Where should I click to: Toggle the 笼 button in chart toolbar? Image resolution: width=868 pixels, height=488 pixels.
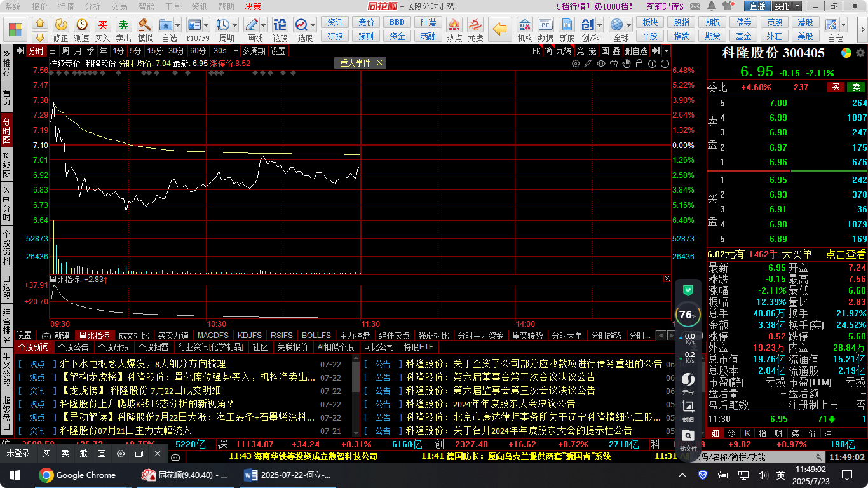(x=593, y=51)
